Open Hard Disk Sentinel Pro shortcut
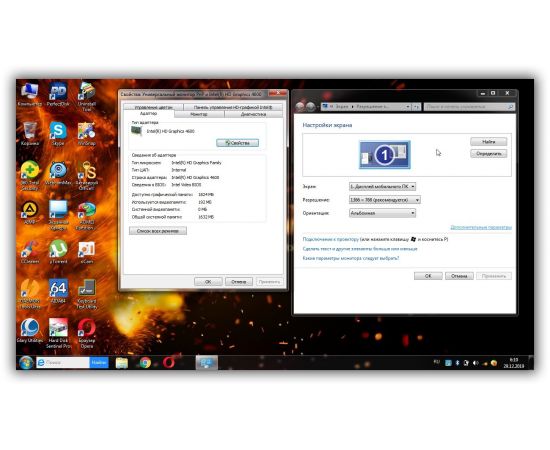The width and height of the screenshot is (550, 450). point(58,333)
